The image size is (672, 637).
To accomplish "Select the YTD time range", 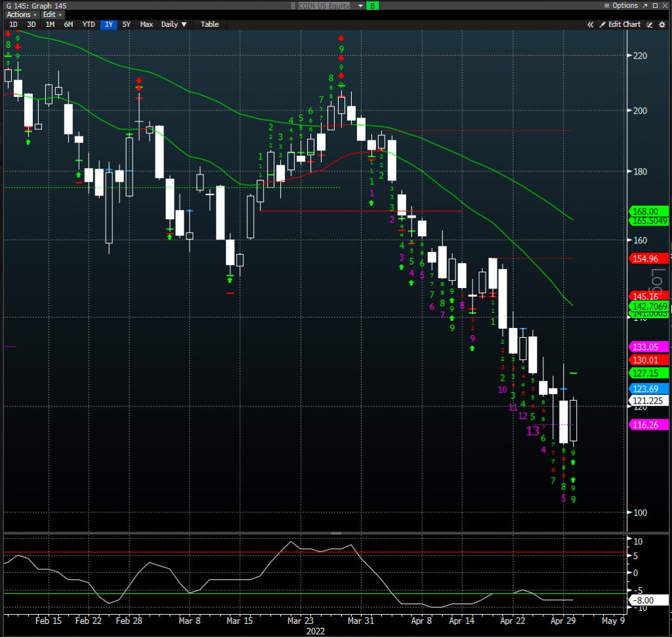I will (89, 24).
